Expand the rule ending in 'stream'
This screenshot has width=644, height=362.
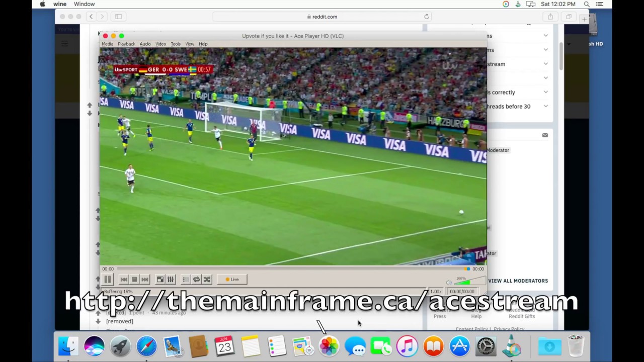coord(546,64)
